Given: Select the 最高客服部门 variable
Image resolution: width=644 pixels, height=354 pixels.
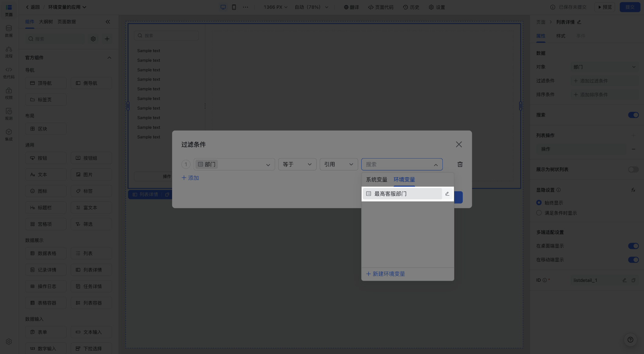Looking at the screenshot, I should coord(402,194).
